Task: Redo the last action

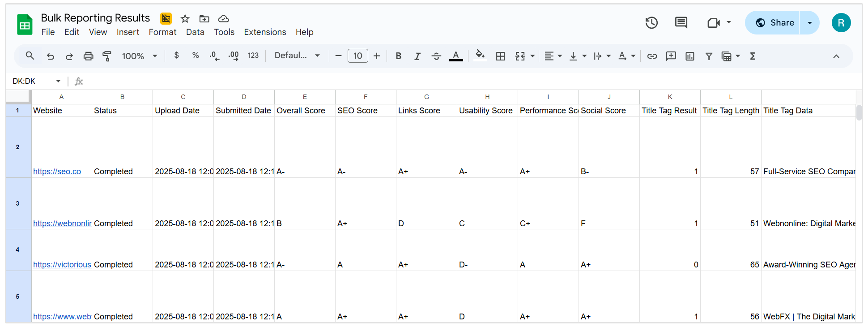Action: (69, 56)
